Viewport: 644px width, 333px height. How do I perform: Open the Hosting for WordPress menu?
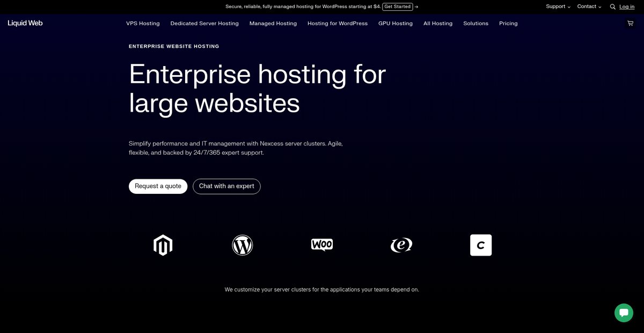(338, 24)
